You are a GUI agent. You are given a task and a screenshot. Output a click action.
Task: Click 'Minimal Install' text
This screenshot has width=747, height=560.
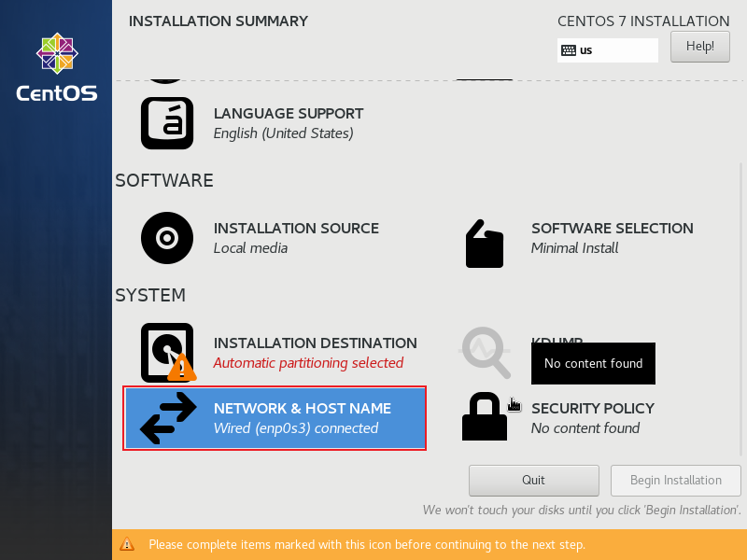(574, 248)
